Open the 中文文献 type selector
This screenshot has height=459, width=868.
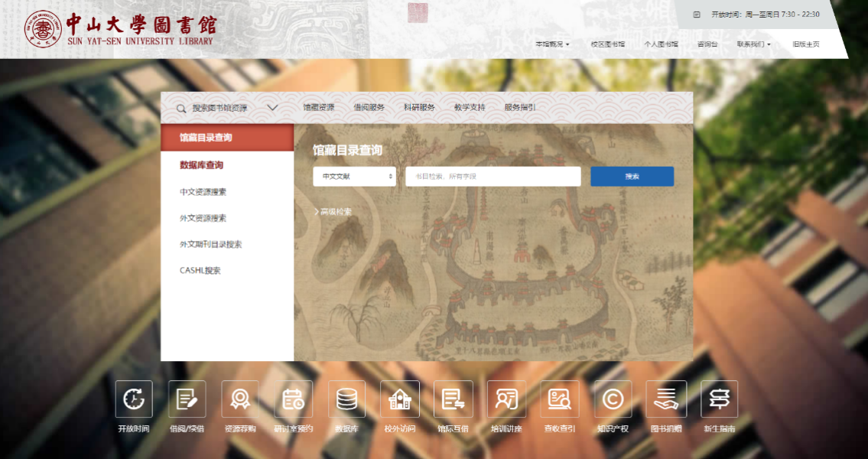tap(354, 177)
